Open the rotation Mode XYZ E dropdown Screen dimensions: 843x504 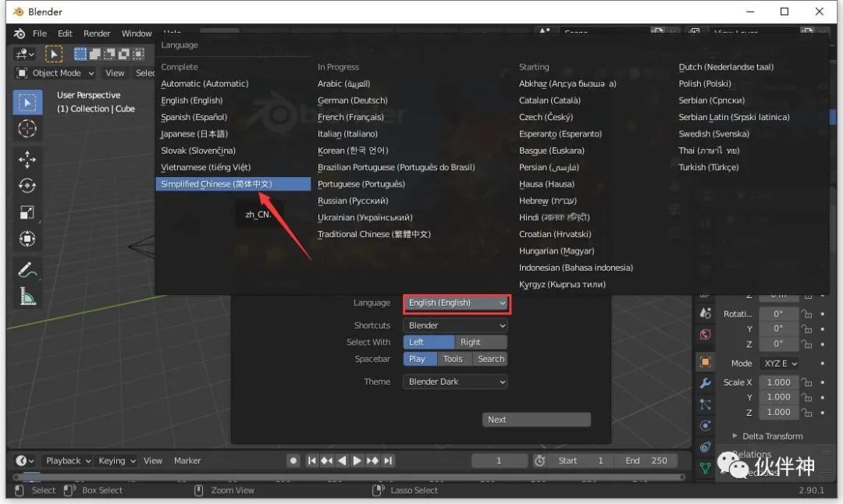(x=781, y=364)
